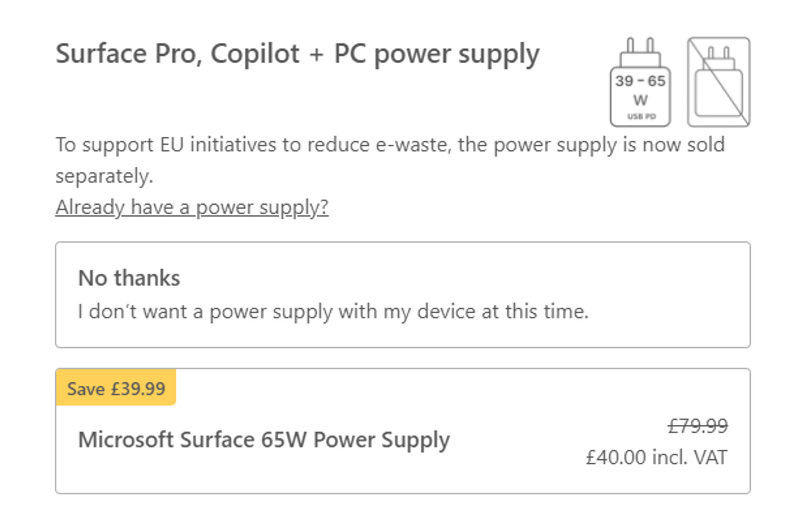Click the bold No thanks title
This screenshot has width=812, height=516.
tap(129, 278)
